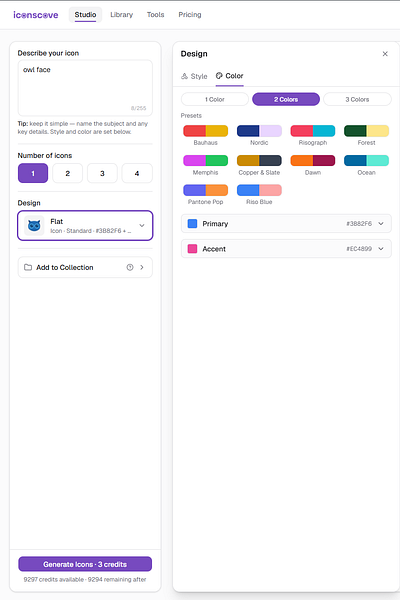Click the pink Accent color swatch
400x600 pixels.
[193, 249]
